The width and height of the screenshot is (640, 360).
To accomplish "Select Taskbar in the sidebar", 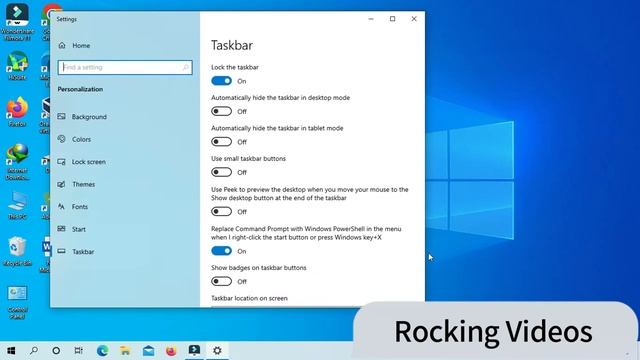I will point(76,251).
